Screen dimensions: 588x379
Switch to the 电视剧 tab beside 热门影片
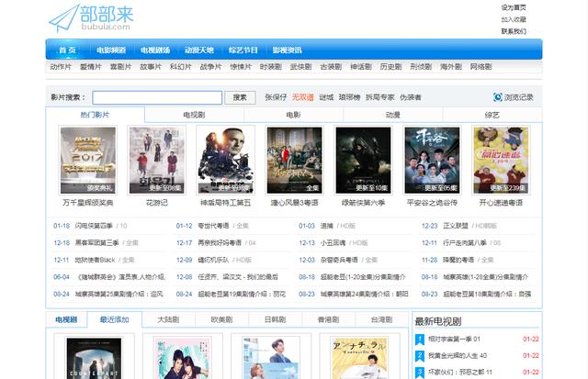click(x=193, y=115)
